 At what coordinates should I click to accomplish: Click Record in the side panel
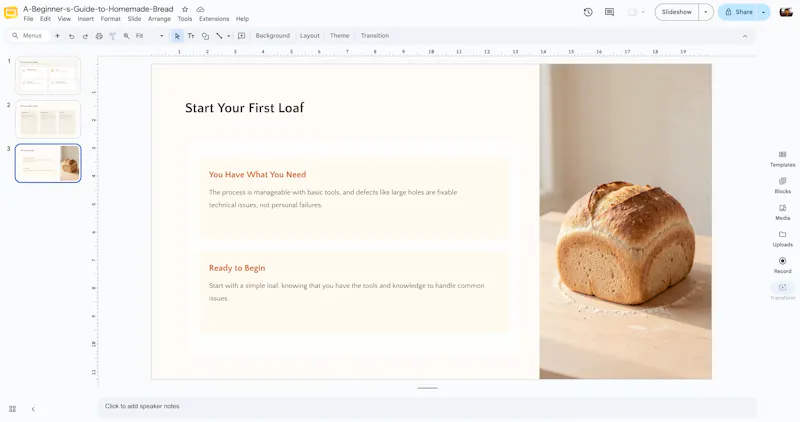[782, 265]
